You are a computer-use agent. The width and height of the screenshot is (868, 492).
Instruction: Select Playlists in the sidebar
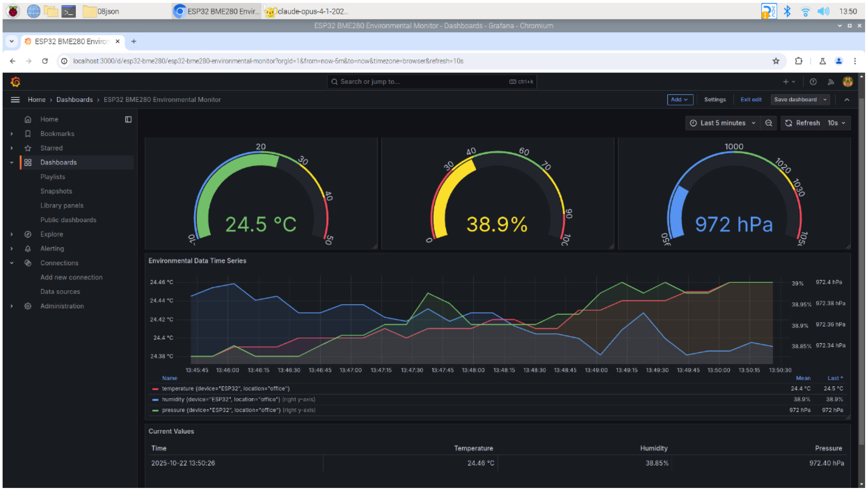pos(52,177)
